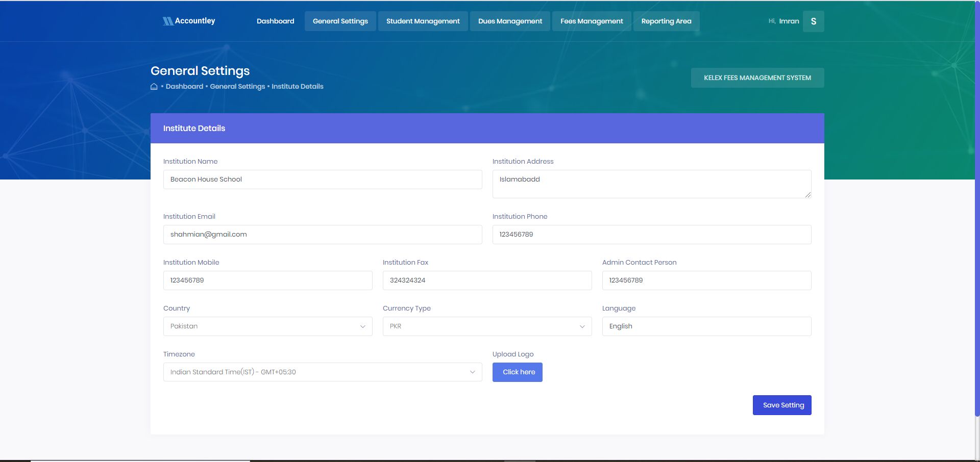
Task: Open the Student Management menu
Action: [423, 21]
